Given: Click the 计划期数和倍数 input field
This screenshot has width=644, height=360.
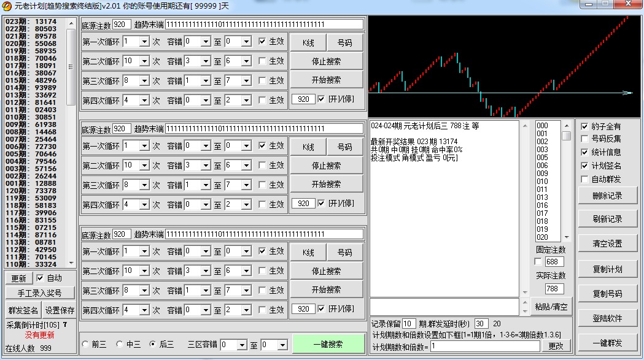Looking at the screenshot, I should [x=485, y=347].
